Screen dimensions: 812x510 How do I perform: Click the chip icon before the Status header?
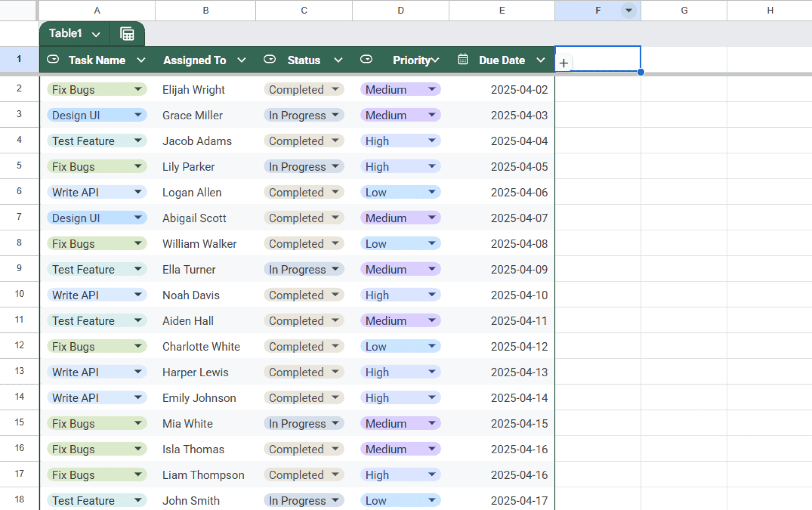pos(270,59)
